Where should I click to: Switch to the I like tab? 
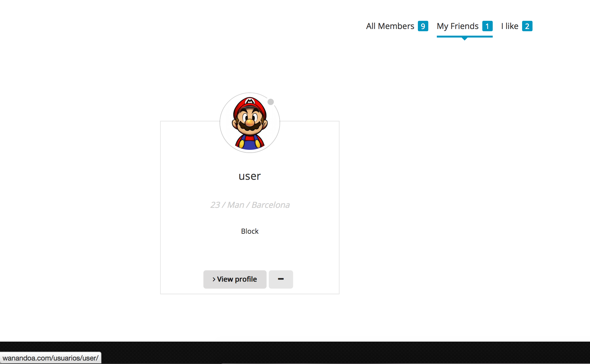pos(509,26)
